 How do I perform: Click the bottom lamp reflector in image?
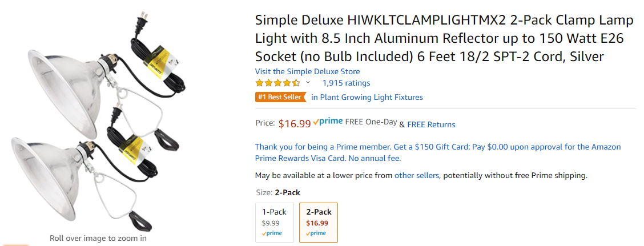(x=45, y=178)
